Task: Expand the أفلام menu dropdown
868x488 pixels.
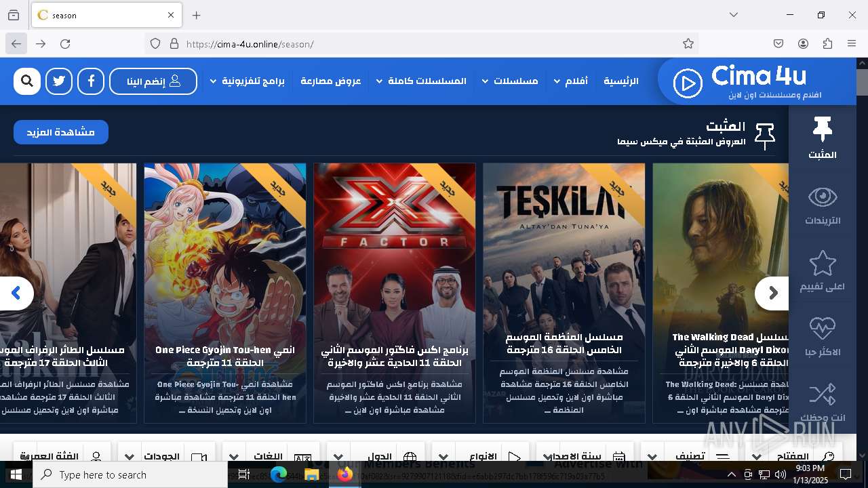Action: click(571, 81)
